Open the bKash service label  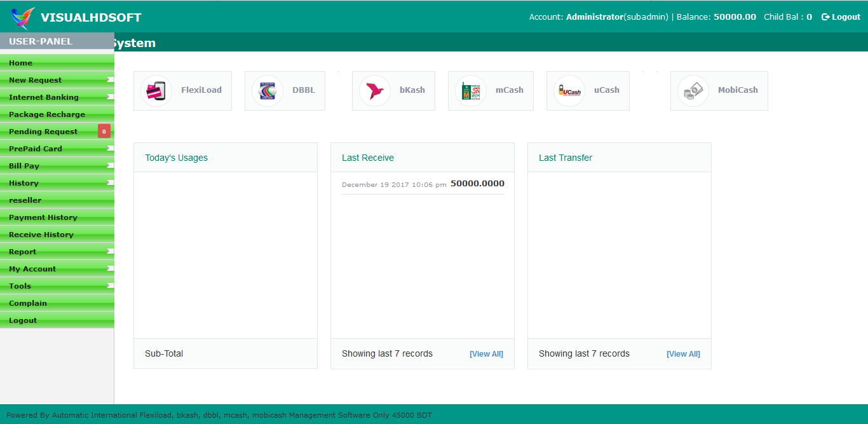[x=412, y=90]
